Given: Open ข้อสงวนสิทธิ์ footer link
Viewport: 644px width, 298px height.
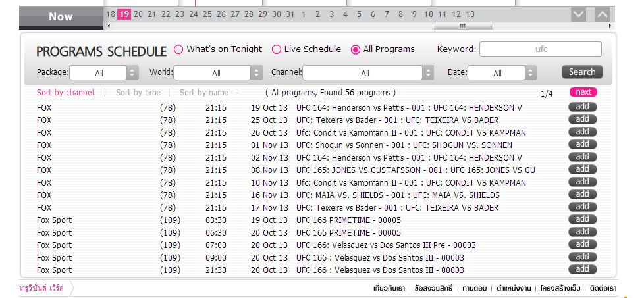Looking at the screenshot, I should click(x=434, y=288).
